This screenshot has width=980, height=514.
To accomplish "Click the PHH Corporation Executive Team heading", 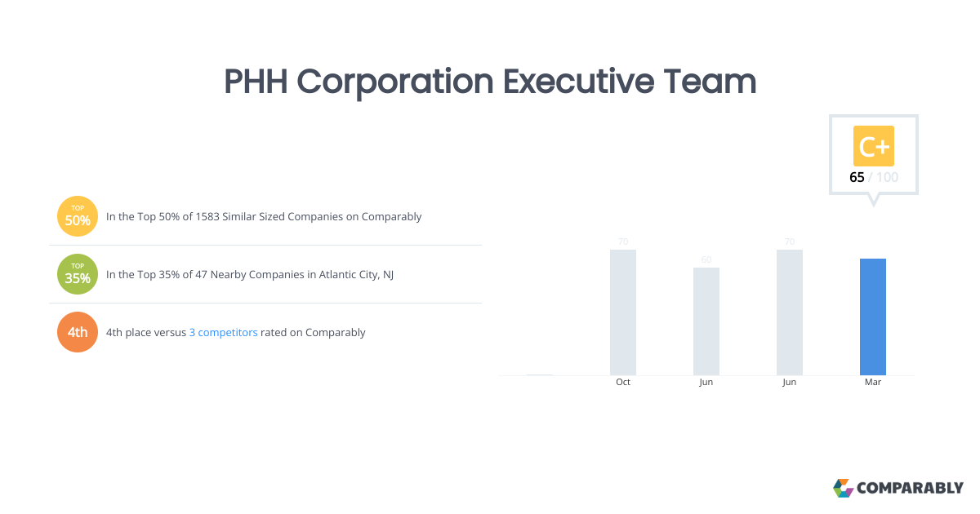I will coord(490,82).
